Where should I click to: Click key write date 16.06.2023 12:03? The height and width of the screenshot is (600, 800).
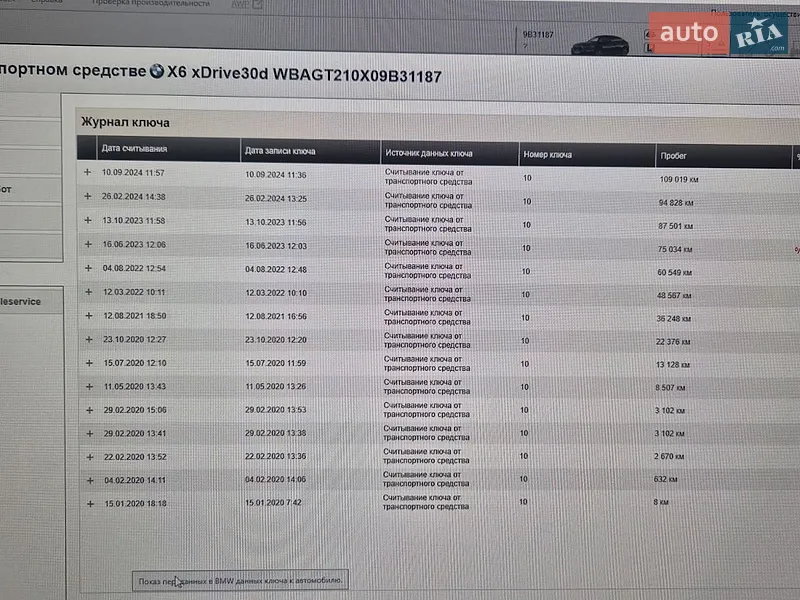[276, 246]
